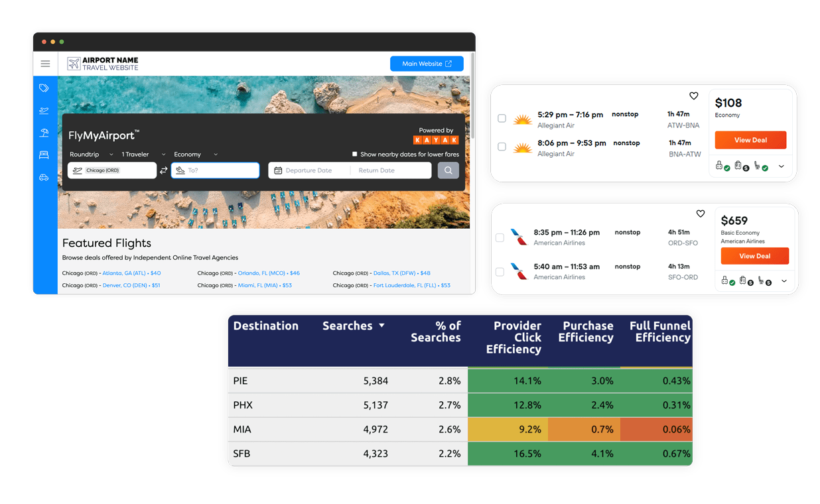820x504 pixels.
Task: Select the flights plane sidebar icon
Action: (44, 111)
